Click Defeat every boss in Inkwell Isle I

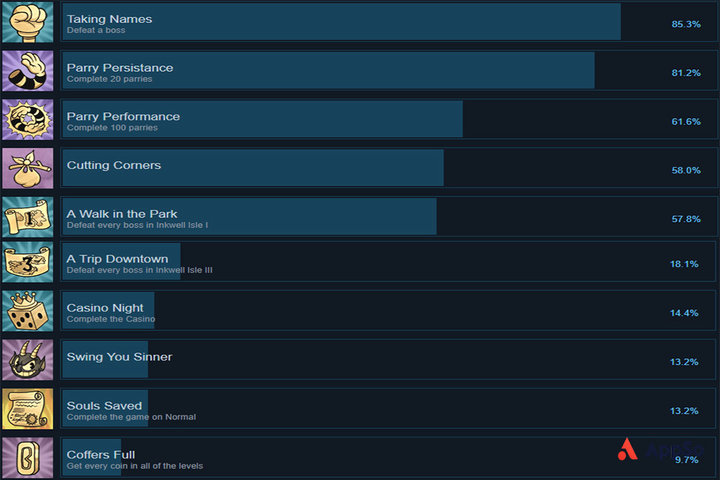(137, 225)
